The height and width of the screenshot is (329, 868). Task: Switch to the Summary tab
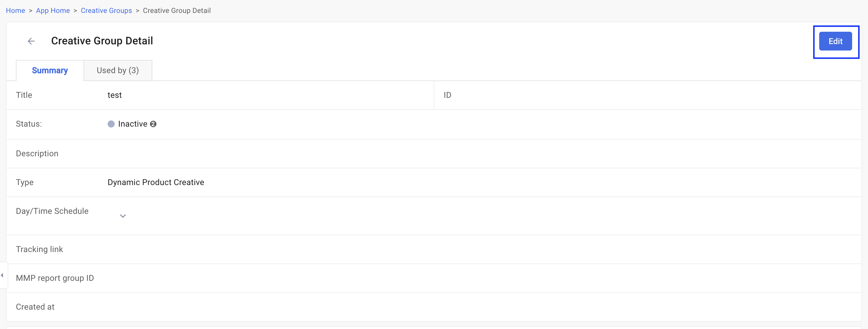click(x=50, y=70)
